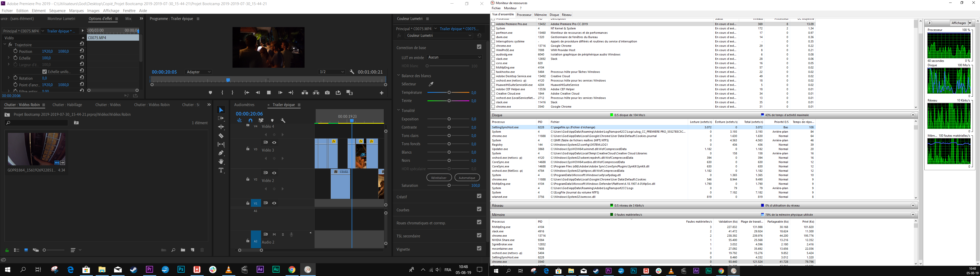Open the Adapter zoom level dropdown
Viewport: 980px width, 276px height.
click(198, 72)
